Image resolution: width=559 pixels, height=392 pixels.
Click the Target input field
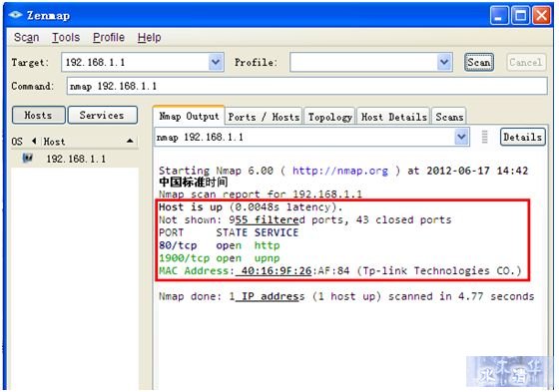pyautogui.click(x=136, y=63)
